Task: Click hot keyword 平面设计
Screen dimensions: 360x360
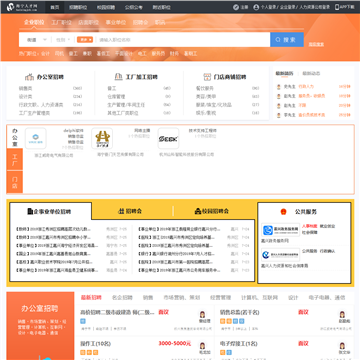Action: tap(124, 53)
